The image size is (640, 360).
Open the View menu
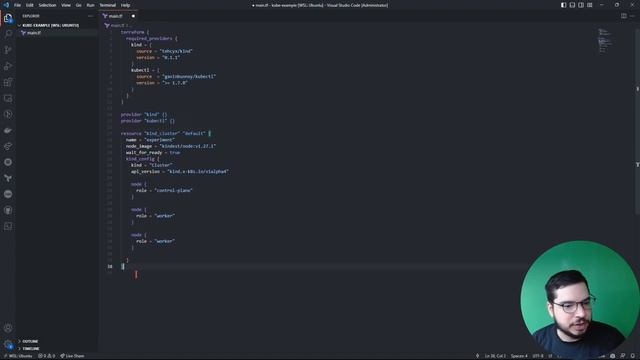point(66,5)
